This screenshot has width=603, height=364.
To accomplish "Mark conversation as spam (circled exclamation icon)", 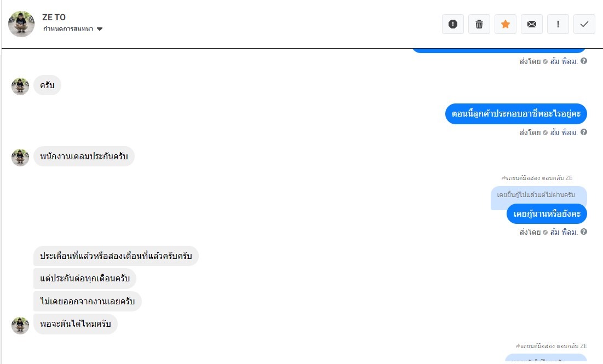I will pyautogui.click(x=453, y=24).
